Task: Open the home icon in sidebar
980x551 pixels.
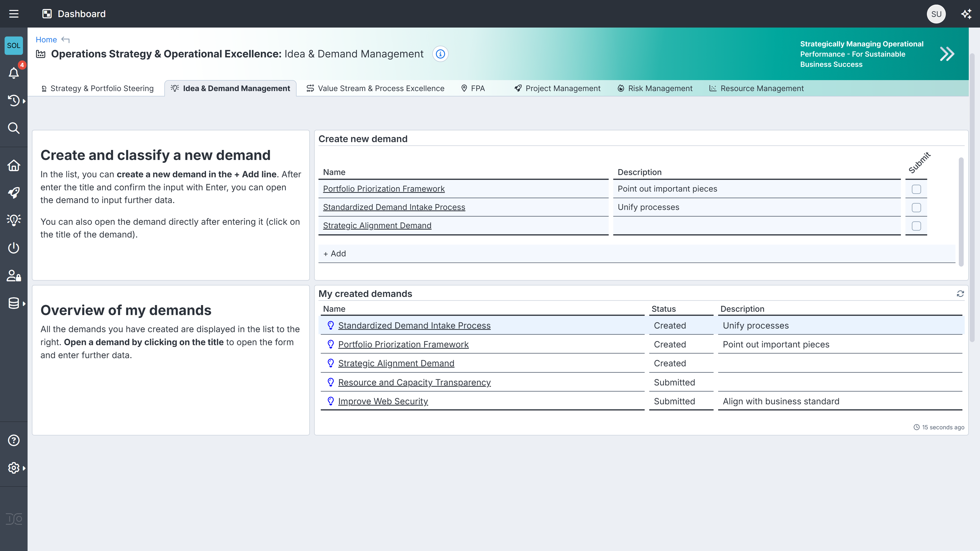Action: pyautogui.click(x=14, y=165)
